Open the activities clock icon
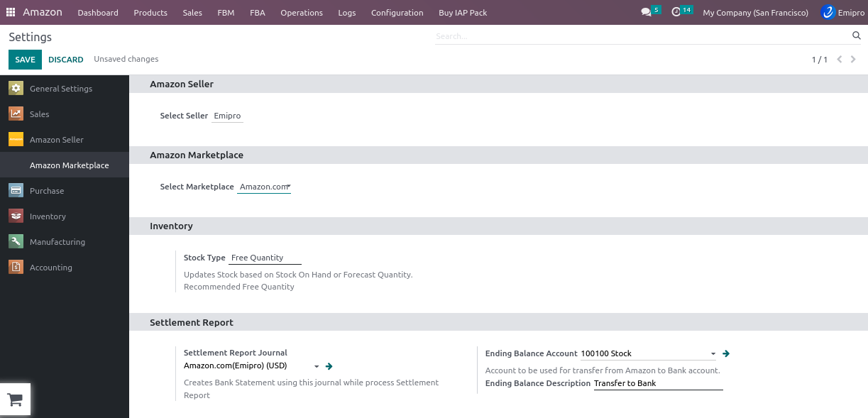868x418 pixels. pyautogui.click(x=676, y=11)
